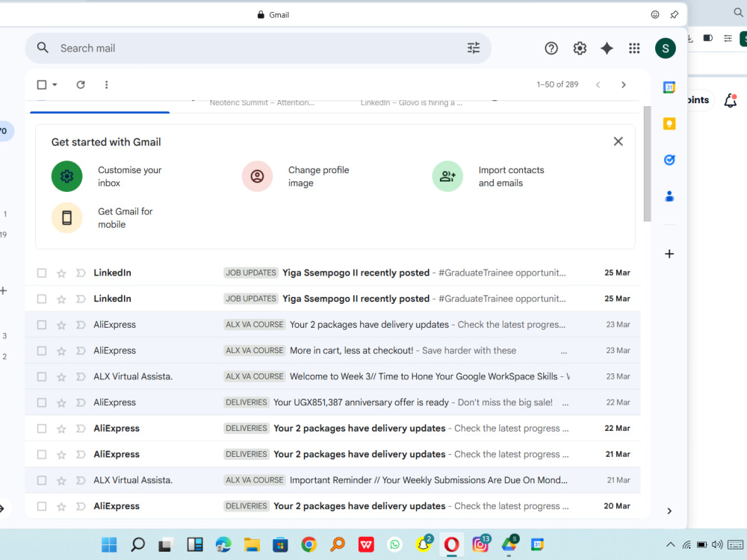Click Import contacts and emails icon
This screenshot has width=747, height=560.
point(447,176)
